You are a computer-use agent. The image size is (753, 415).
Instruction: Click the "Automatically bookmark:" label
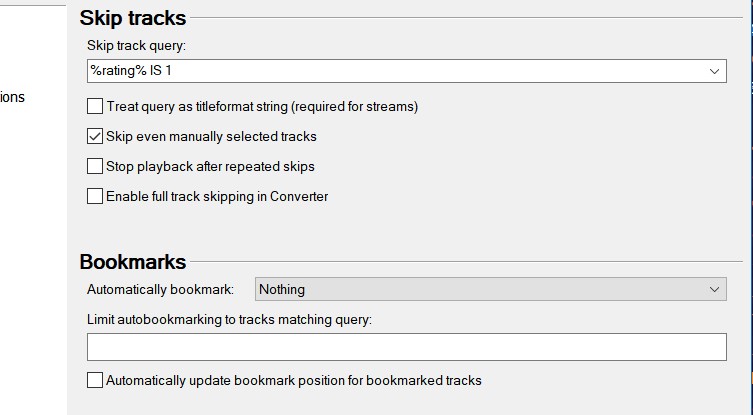point(160,289)
